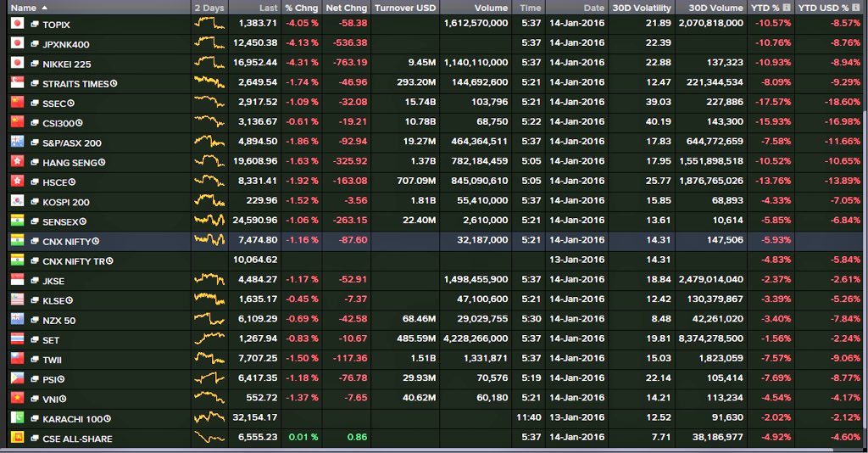Click the date 13-Jan-2016 for KARACHI 100
The image size is (868, 453).
[x=576, y=417]
